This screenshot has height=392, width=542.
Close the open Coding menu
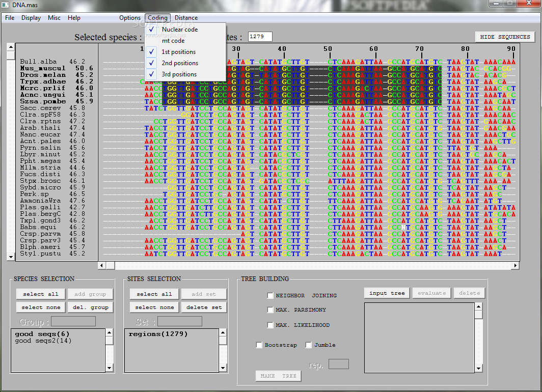(157, 18)
